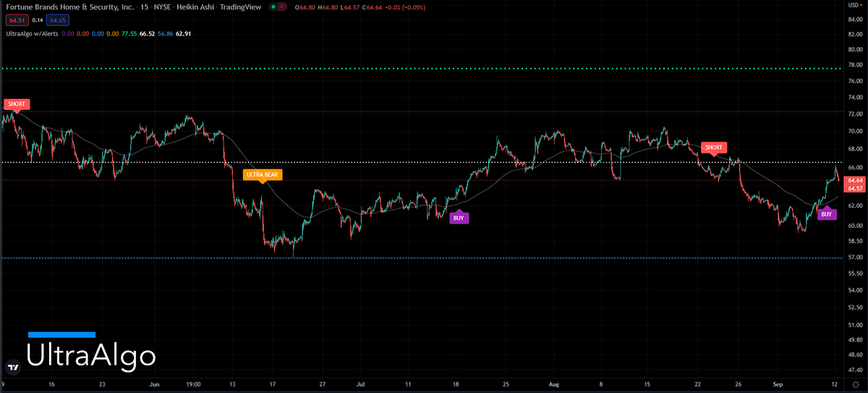Click the blue buy price button 64.65
Viewport: 868px width, 393px height.
click(x=58, y=21)
